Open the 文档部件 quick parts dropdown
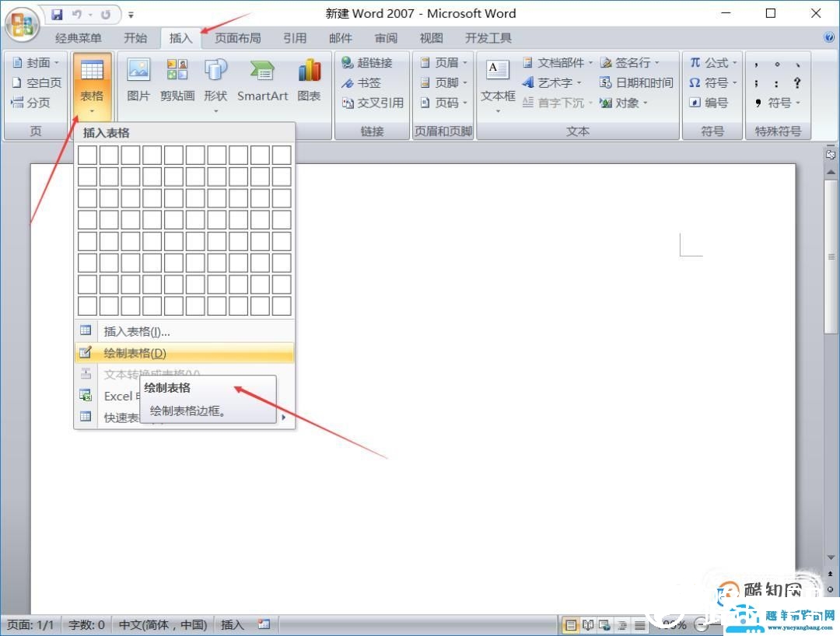The image size is (840, 636). (x=557, y=63)
